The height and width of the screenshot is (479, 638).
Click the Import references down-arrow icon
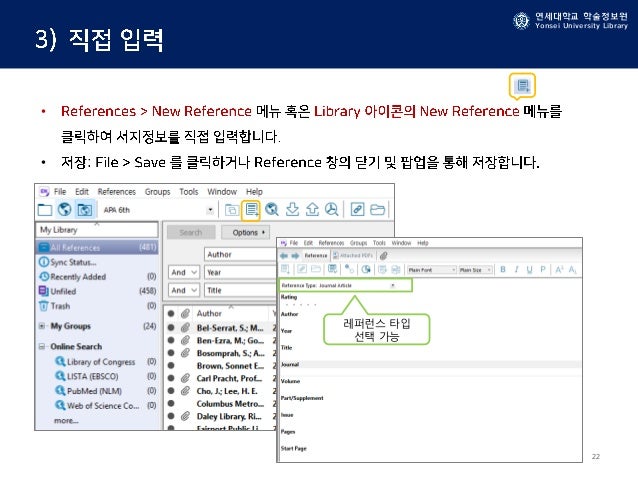click(294, 209)
